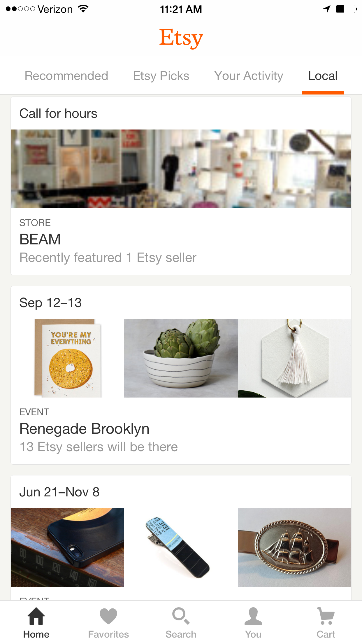The height and width of the screenshot is (644, 362).
Task: Open the You profile icon
Action: click(253, 616)
